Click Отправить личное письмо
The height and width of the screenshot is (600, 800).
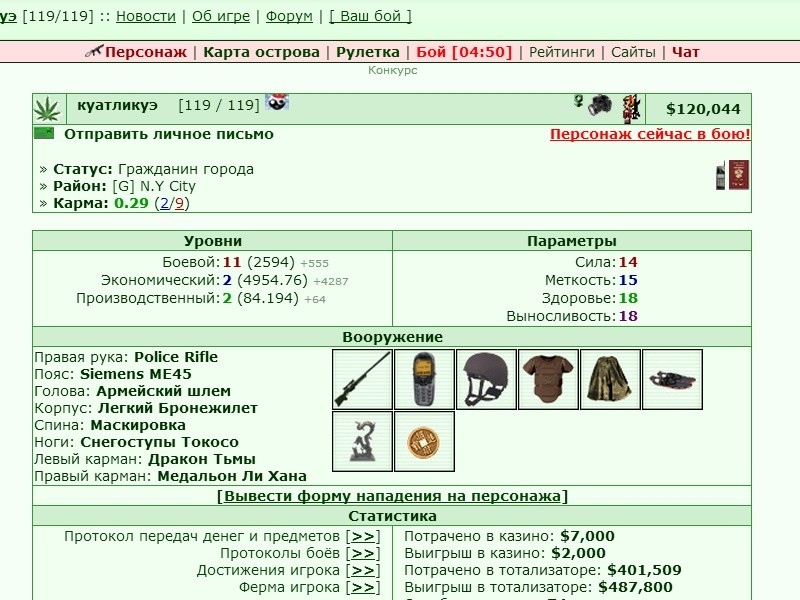click(x=169, y=134)
